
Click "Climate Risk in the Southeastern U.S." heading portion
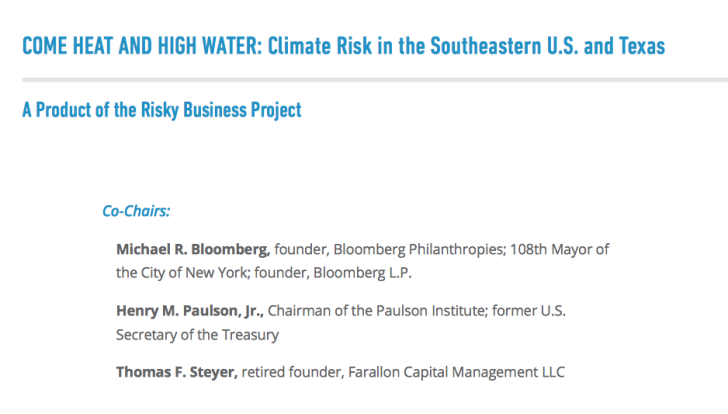[423, 46]
